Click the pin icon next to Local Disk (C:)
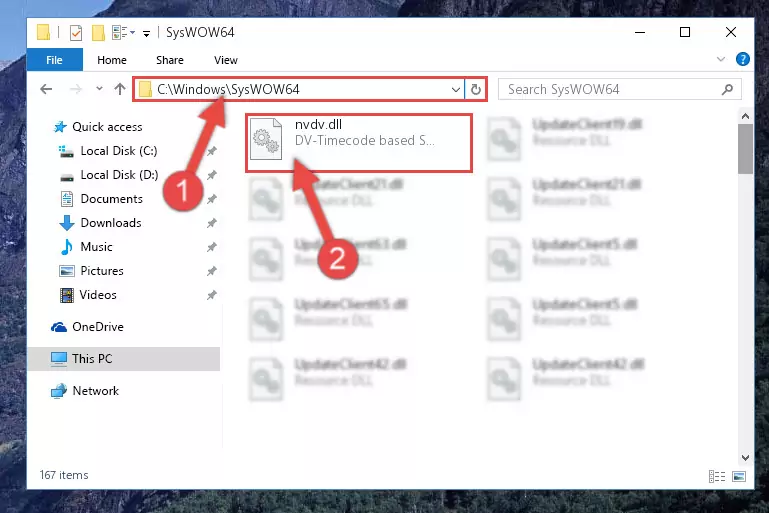The image size is (769, 513). 211,151
